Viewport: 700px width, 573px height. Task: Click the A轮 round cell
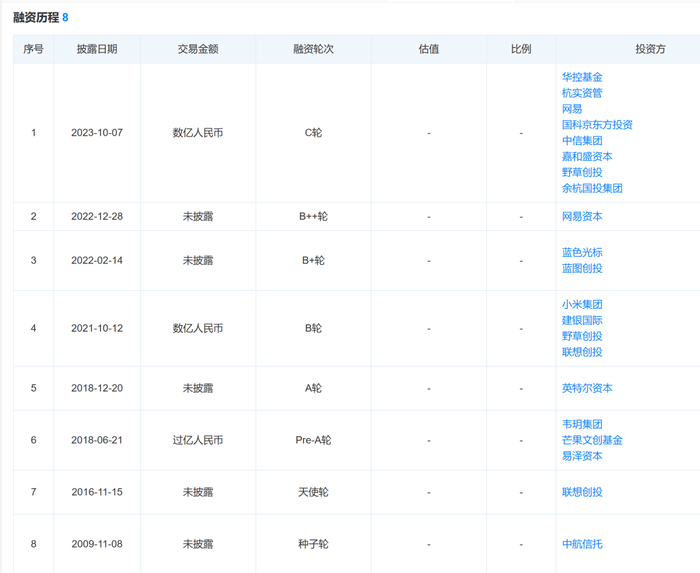pos(313,388)
